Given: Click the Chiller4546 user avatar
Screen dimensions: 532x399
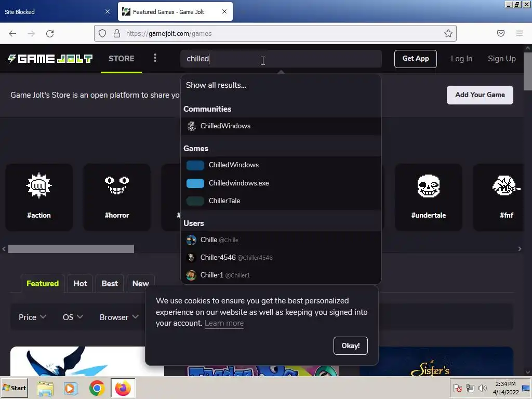Looking at the screenshot, I should tap(191, 258).
